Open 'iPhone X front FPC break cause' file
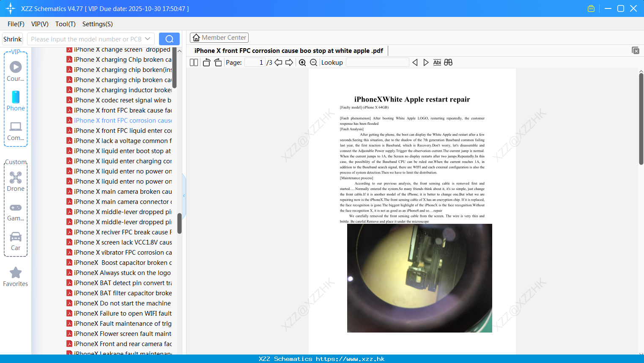Screen dimensions: 644x363 (x=119, y=110)
